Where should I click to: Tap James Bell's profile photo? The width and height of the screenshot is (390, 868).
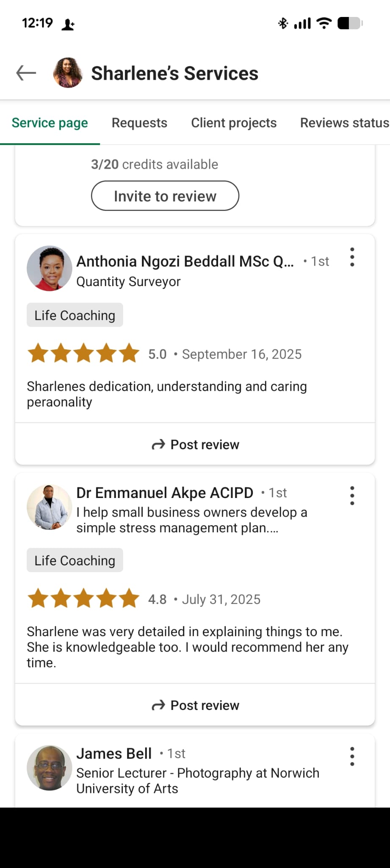coord(50,768)
